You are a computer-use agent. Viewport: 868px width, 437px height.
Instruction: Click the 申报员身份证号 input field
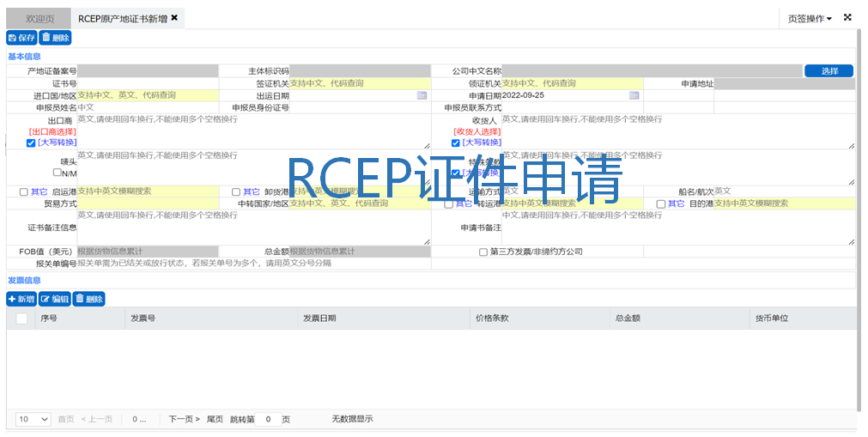[x=360, y=107]
